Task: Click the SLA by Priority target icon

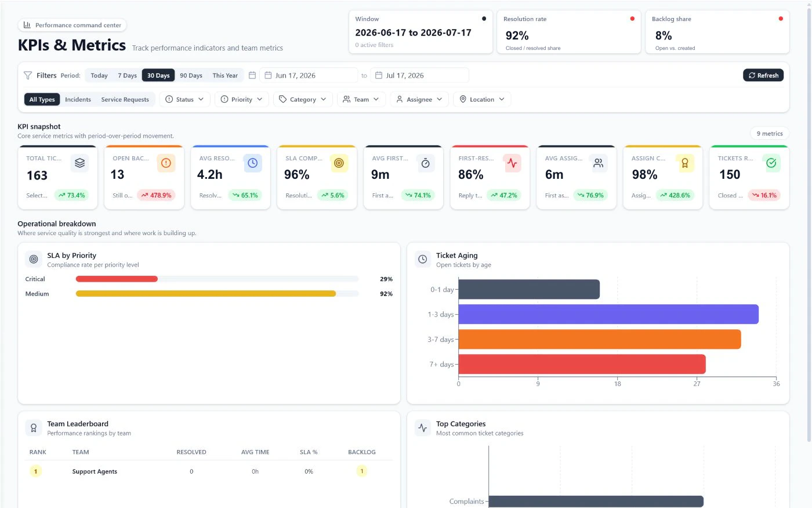Action: pyautogui.click(x=34, y=259)
